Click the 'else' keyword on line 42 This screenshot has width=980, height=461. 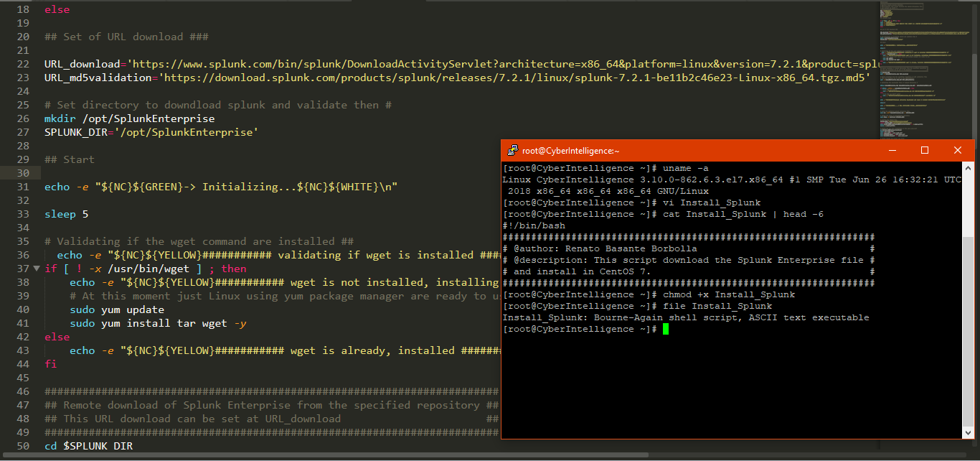57,337
